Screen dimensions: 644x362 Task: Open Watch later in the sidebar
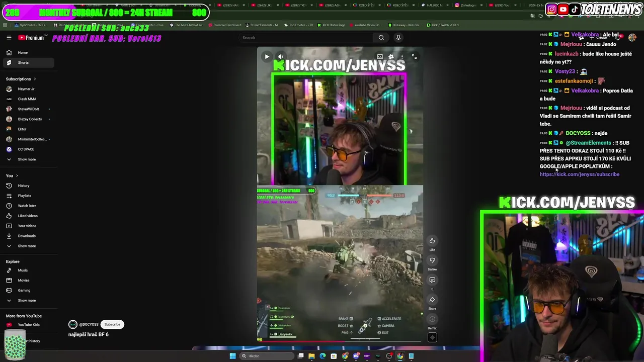click(x=27, y=206)
